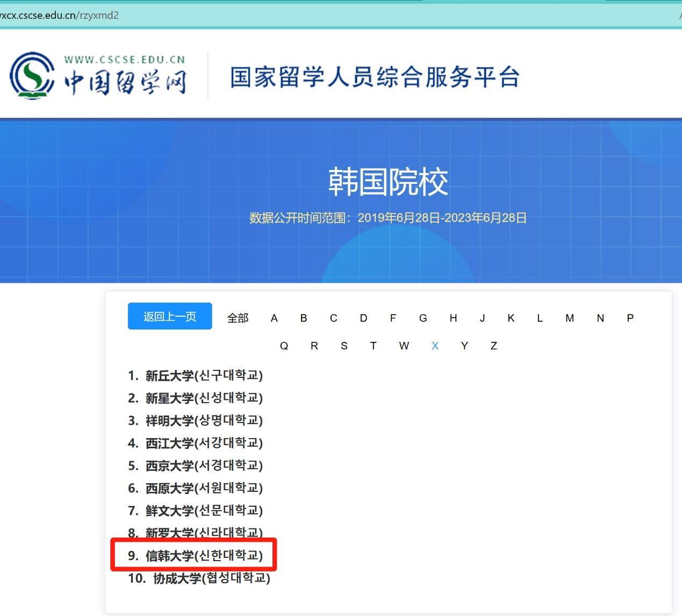Filter schools by letter Q
This screenshot has height=616, width=682.
284,346
